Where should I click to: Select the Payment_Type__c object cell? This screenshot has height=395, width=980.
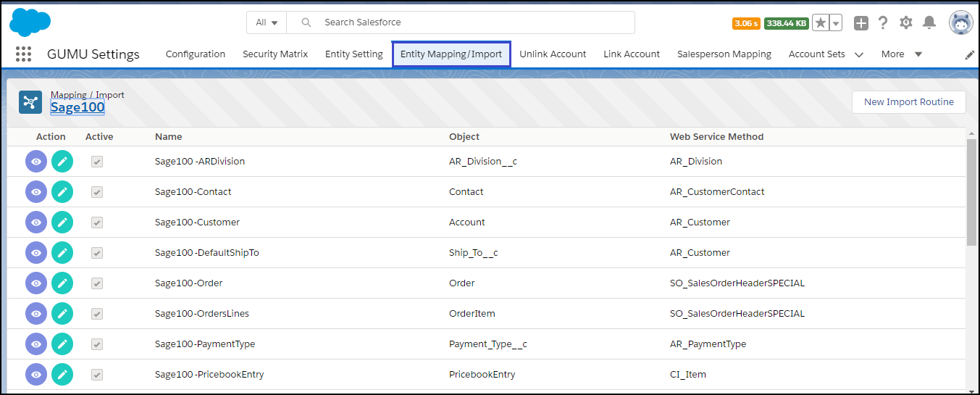click(x=488, y=344)
